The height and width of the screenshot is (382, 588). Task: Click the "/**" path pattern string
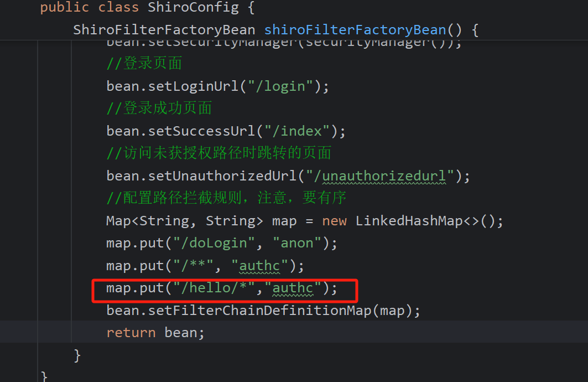194,266
